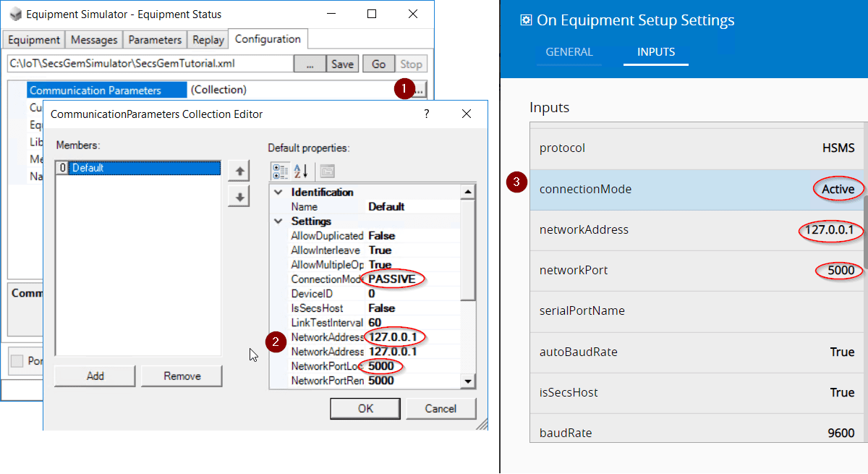Switch property grid to Categorized view
Viewport: 868px width, 474px height.
280,172
